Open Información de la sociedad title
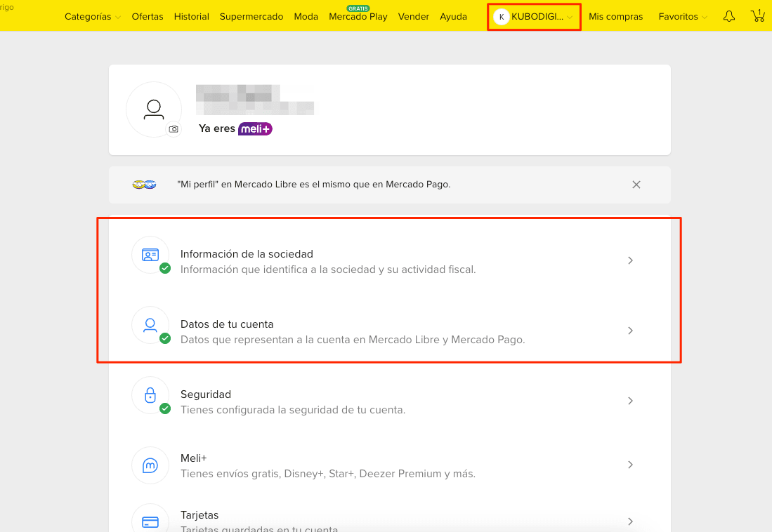Screen dimensions: 772x532 (x=247, y=254)
